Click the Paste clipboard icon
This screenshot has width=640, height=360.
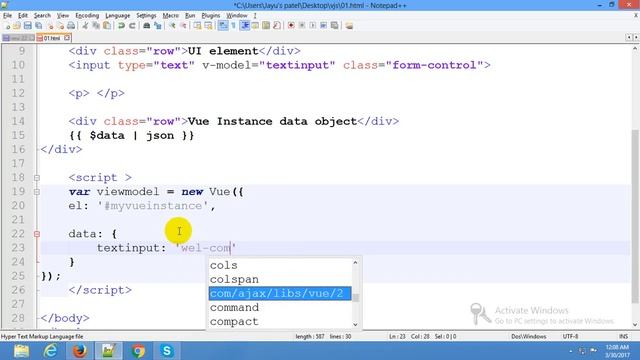[x=107, y=26]
